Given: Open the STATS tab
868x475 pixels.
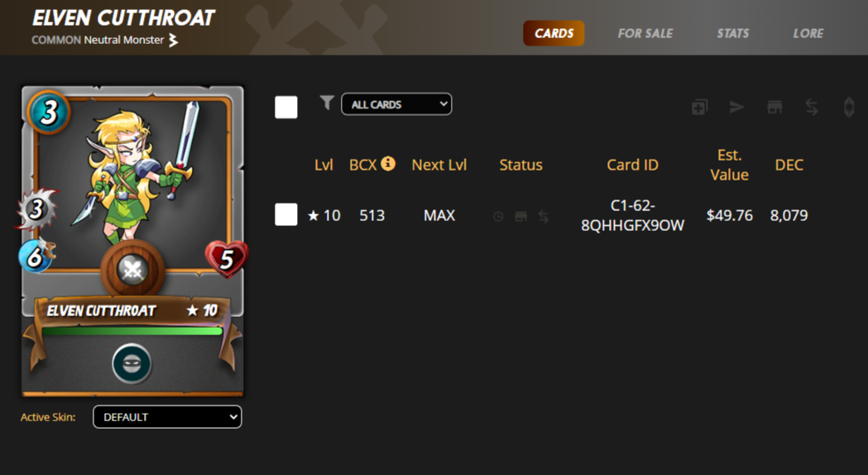Looking at the screenshot, I should tap(733, 33).
